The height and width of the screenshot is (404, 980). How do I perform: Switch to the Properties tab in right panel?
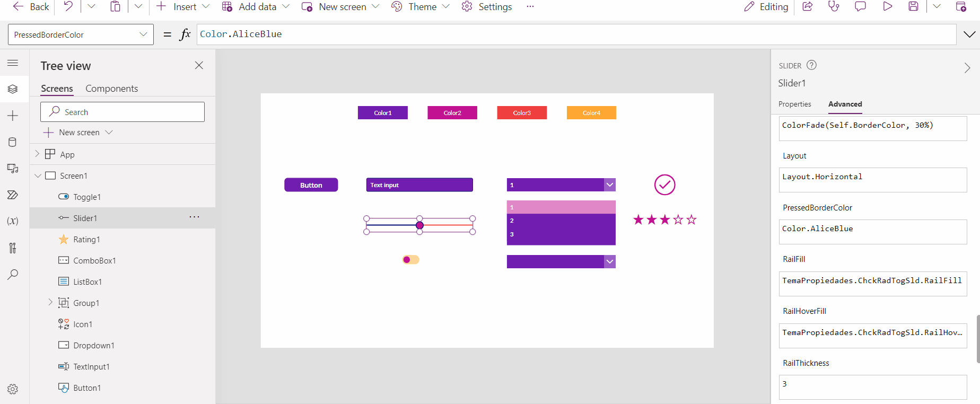794,104
